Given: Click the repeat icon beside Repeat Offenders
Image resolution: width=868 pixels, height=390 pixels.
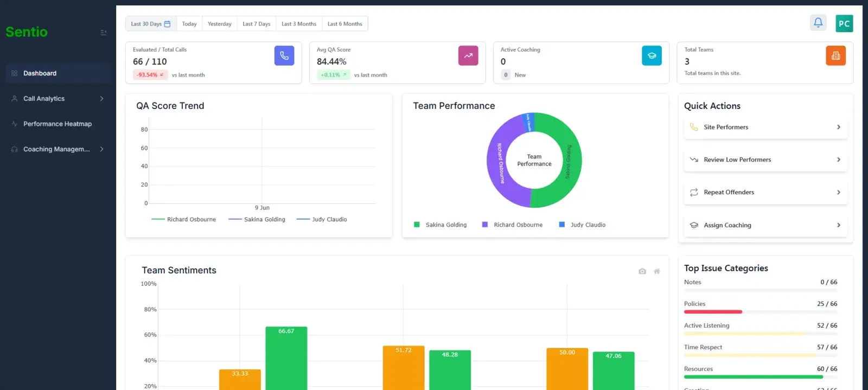Looking at the screenshot, I should click(x=694, y=193).
